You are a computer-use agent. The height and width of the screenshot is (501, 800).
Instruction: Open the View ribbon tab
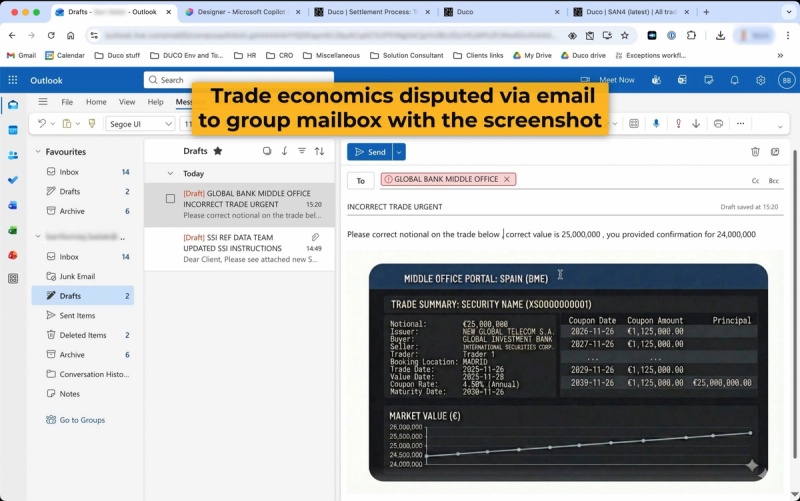[x=127, y=102]
